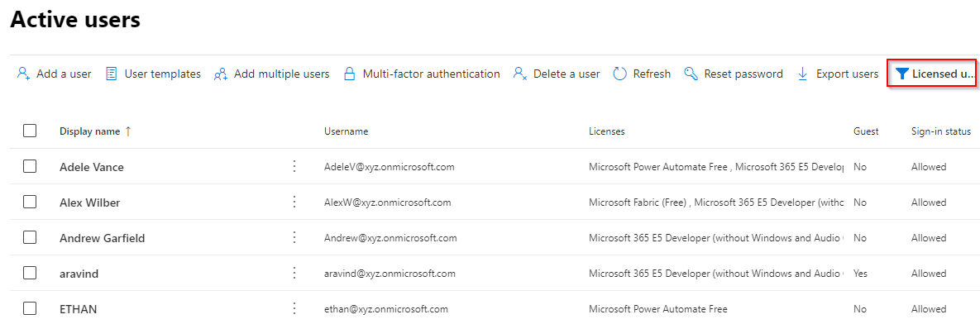This screenshot has height=324, width=980.
Task: Click the User templates list icon
Action: pos(112,74)
